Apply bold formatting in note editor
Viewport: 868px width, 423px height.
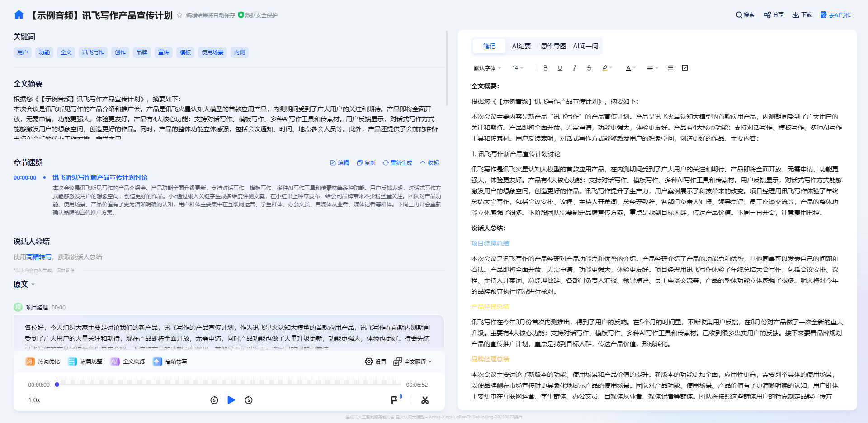point(546,68)
